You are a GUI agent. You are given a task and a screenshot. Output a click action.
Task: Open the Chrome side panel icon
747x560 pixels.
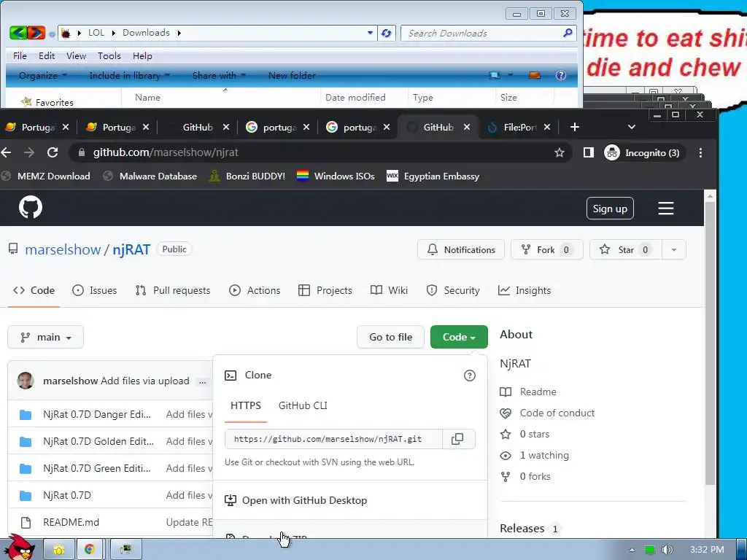pyautogui.click(x=589, y=152)
